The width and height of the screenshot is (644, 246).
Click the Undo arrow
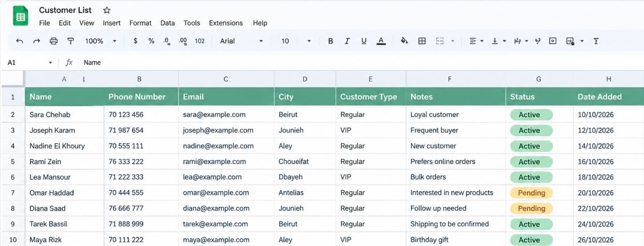click(x=19, y=41)
